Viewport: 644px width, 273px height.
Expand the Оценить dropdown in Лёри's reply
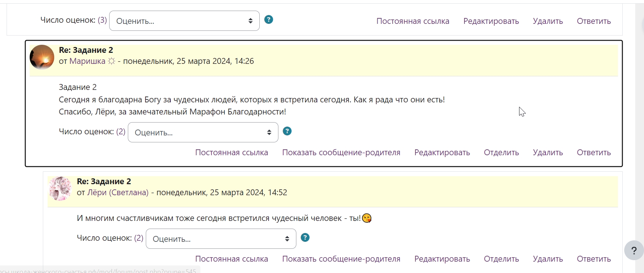click(x=221, y=239)
